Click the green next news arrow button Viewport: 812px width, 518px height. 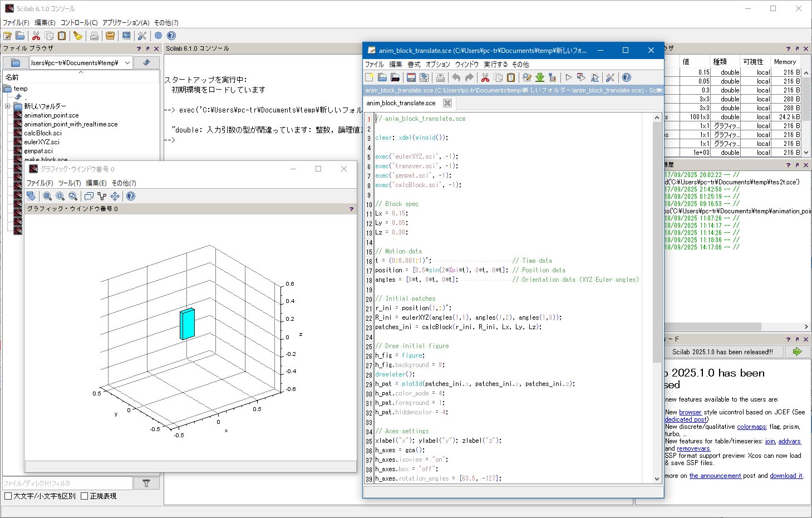point(797,351)
